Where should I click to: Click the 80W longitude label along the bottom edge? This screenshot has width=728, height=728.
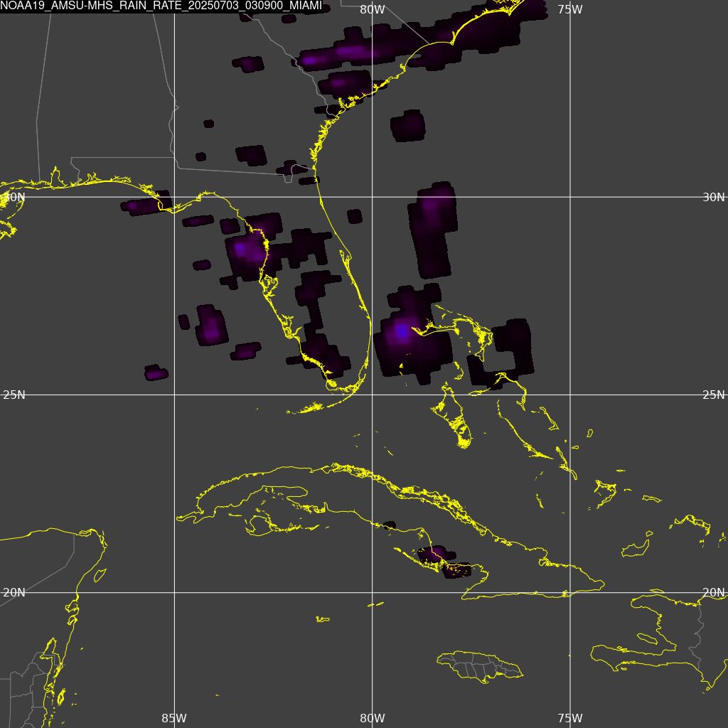pos(373,718)
